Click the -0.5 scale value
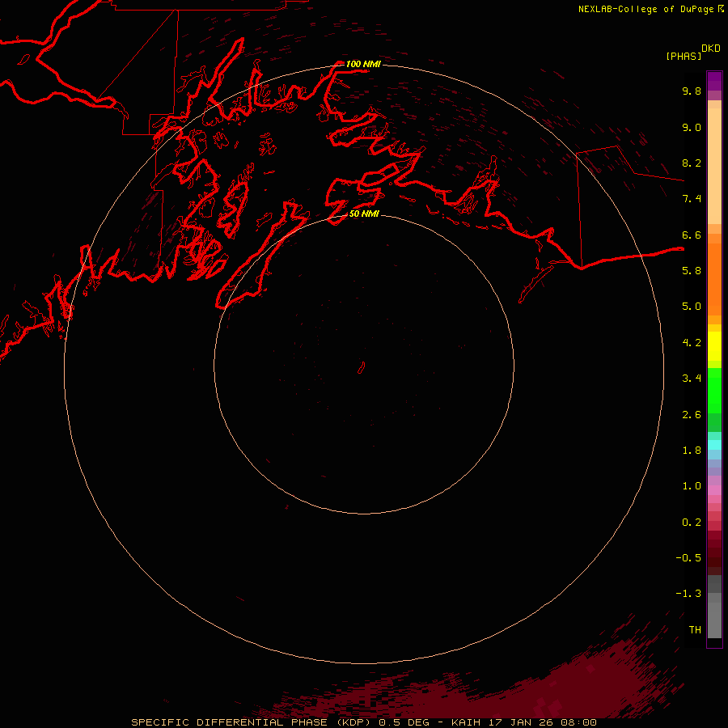The width and height of the screenshot is (728, 728). [x=688, y=558]
